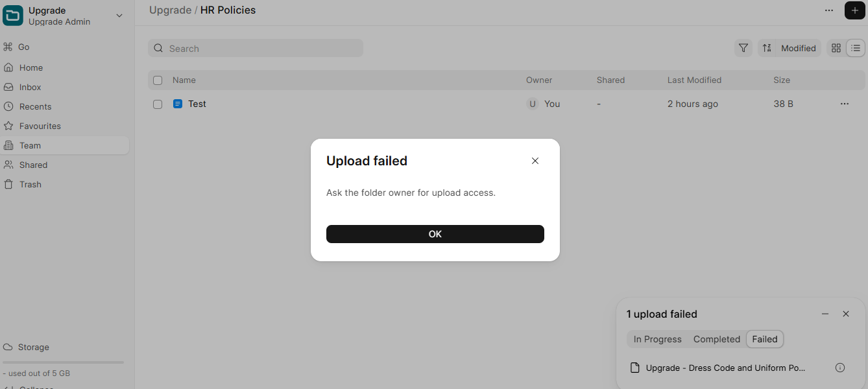Click the Trash bin icon

tap(8, 184)
